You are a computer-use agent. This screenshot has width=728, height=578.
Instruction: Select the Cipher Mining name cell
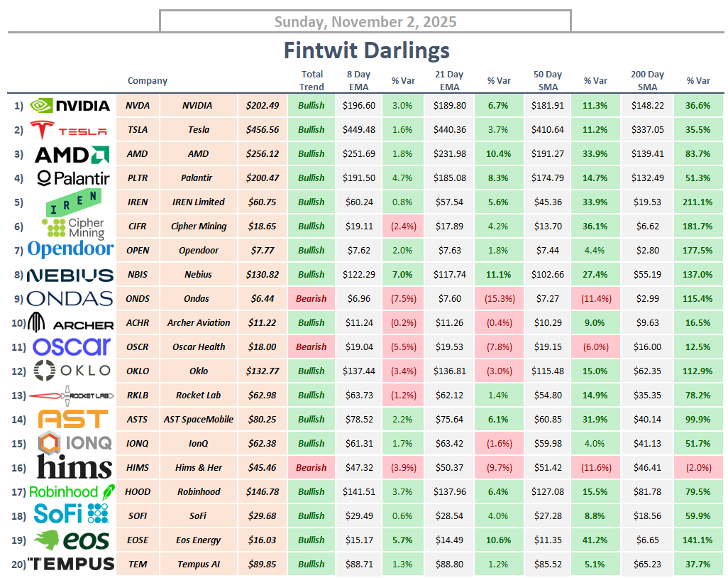click(199, 227)
